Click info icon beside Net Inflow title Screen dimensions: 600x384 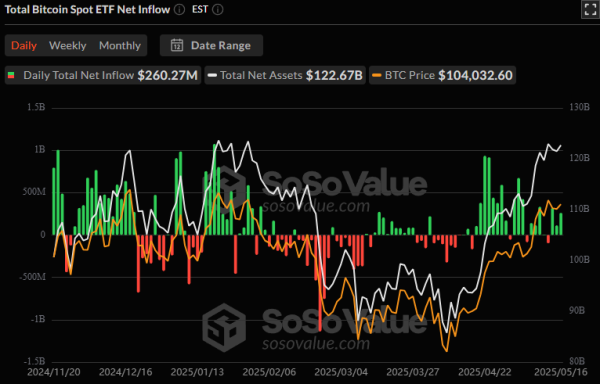pyautogui.click(x=179, y=10)
